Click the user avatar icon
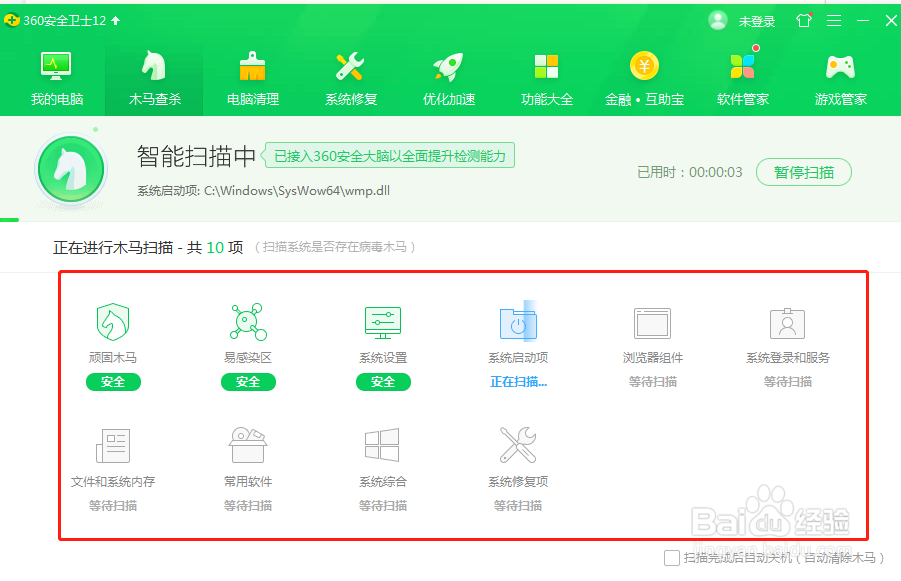901x581 pixels. point(718,21)
